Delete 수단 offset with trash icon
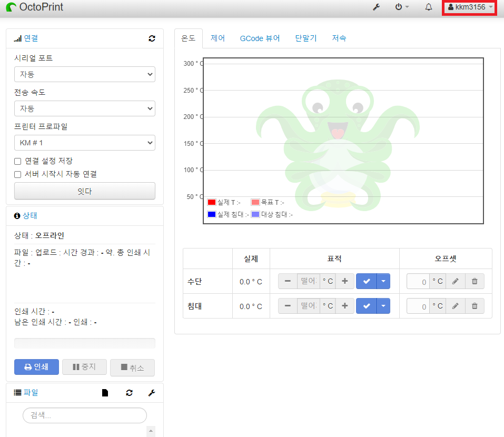Image resolution: width=504 pixels, height=437 pixels. click(x=475, y=282)
